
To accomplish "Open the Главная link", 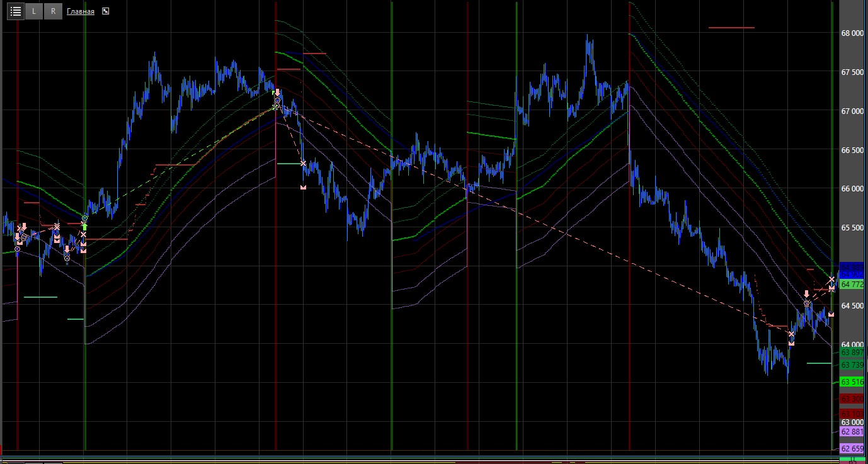I will pos(81,11).
